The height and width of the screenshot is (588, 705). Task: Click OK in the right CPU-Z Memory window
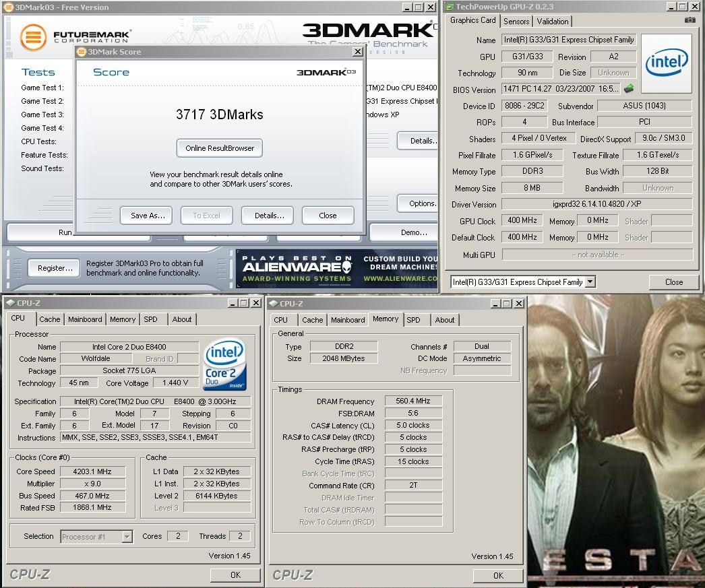click(498, 575)
